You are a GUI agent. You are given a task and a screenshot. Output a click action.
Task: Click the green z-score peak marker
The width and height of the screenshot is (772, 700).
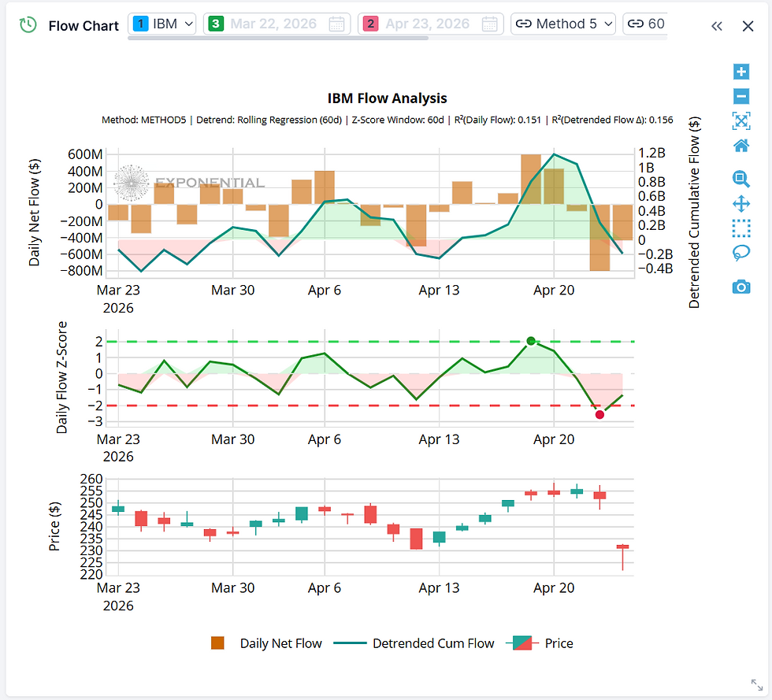coord(531,341)
